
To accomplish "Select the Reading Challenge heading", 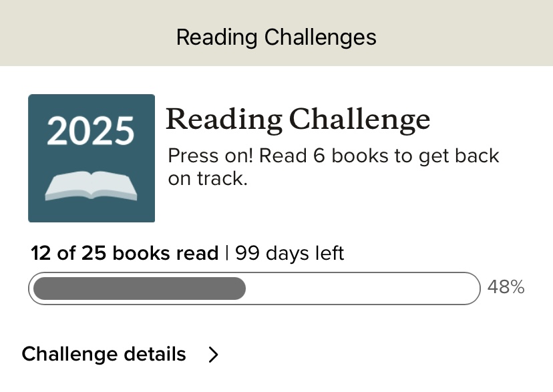I will [298, 120].
